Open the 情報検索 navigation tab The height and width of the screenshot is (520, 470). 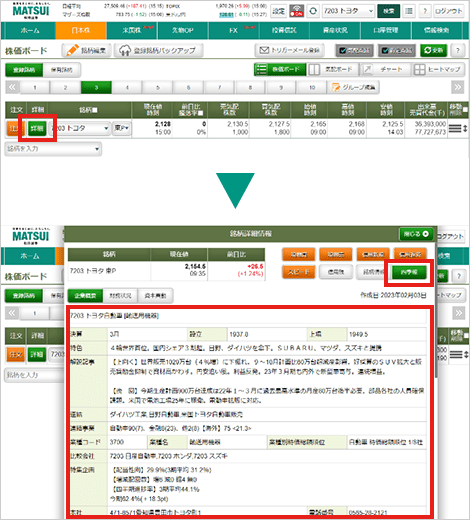coord(436,30)
